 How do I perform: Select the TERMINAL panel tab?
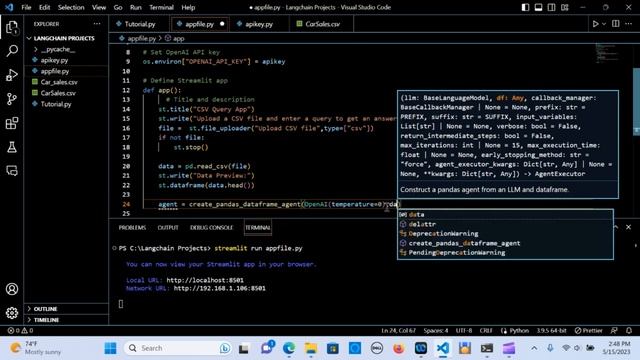[258, 227]
